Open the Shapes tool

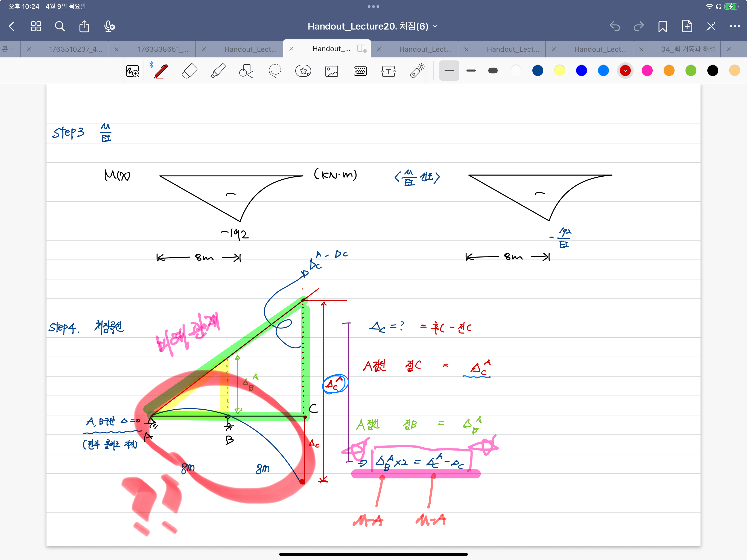tap(246, 71)
